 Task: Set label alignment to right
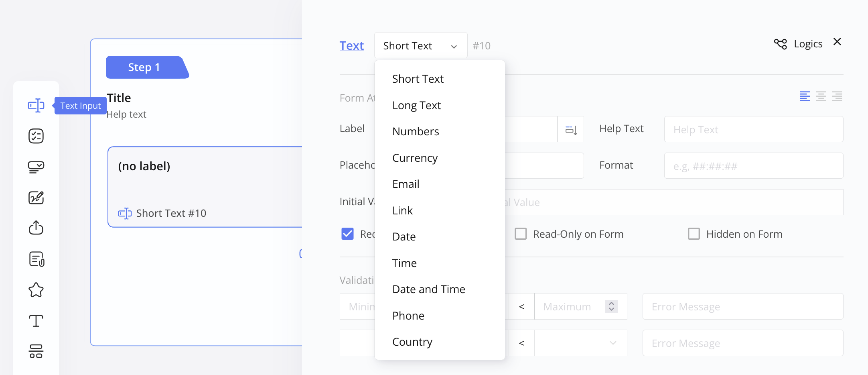(837, 96)
